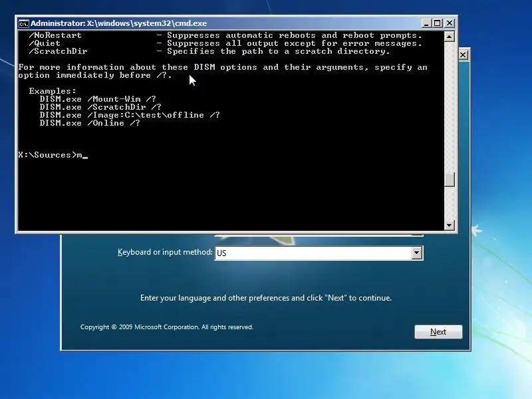Click the command prompt scrollbar thumb

[x=450, y=180]
